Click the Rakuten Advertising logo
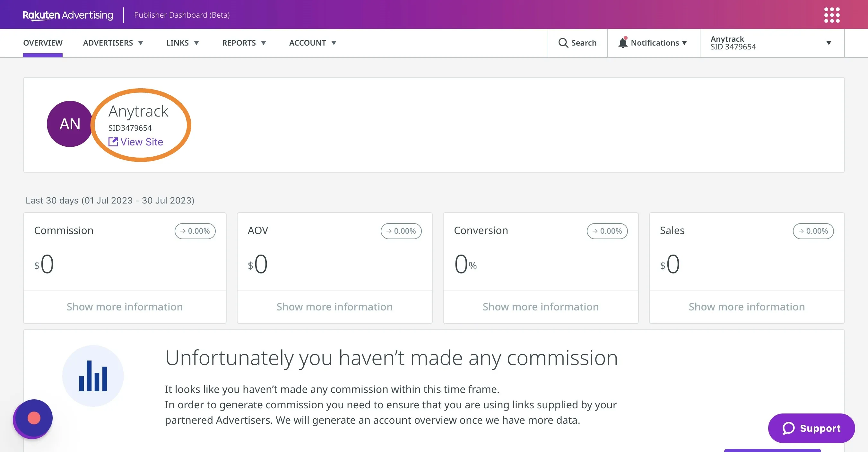The image size is (868, 452). point(68,15)
